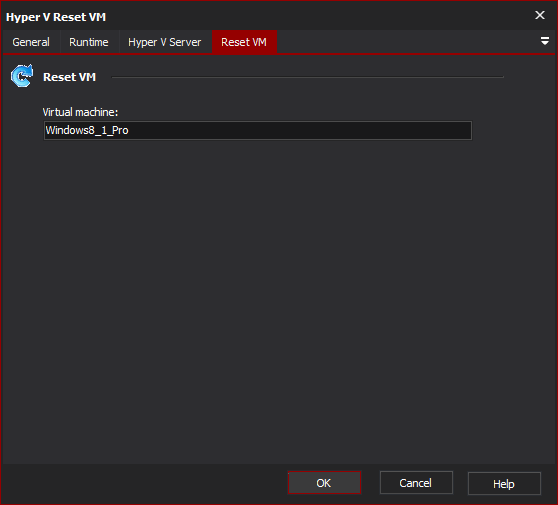Viewport: 558px width, 505px height.
Task: Open the Runtime tab
Action: [89, 42]
